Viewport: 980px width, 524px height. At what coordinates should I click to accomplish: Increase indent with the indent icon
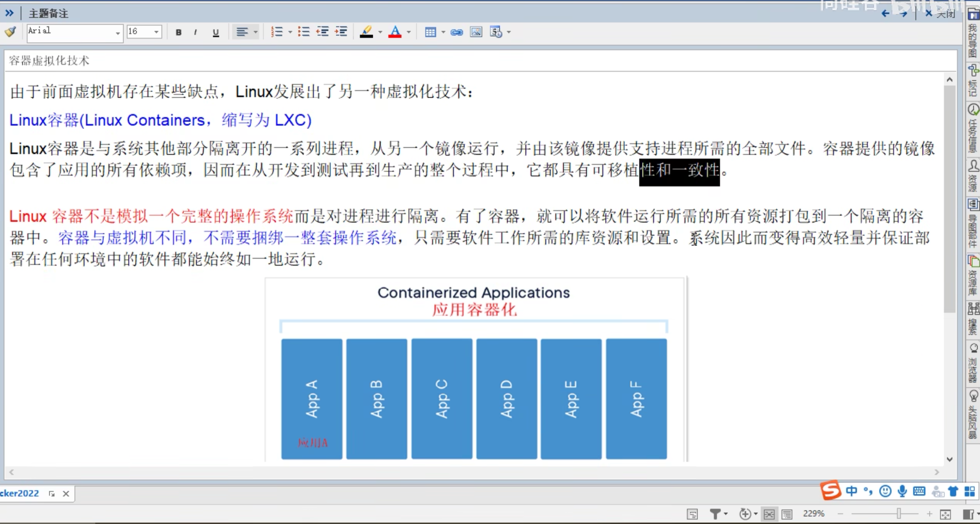pyautogui.click(x=341, y=32)
